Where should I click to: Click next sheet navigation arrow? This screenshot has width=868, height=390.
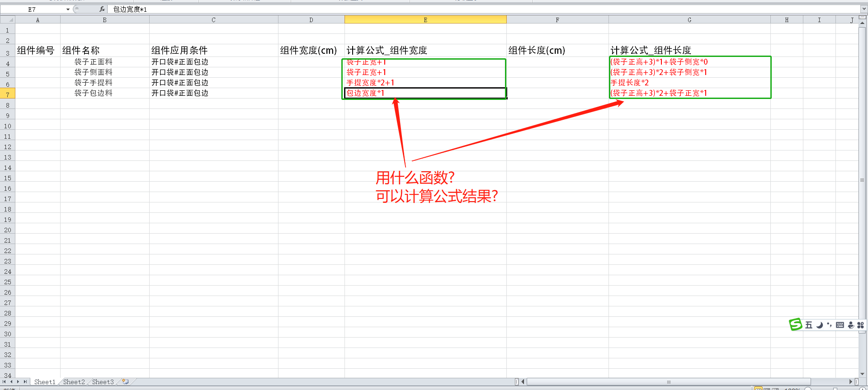point(18,382)
